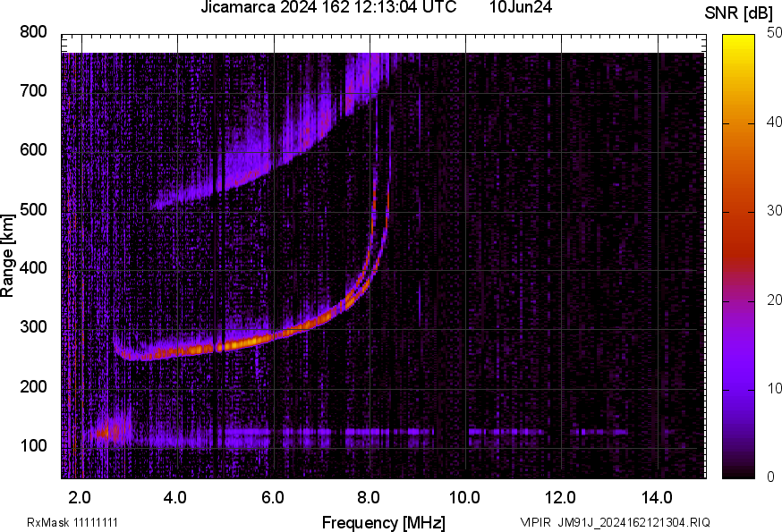Click the colorbar value 50

(774, 33)
